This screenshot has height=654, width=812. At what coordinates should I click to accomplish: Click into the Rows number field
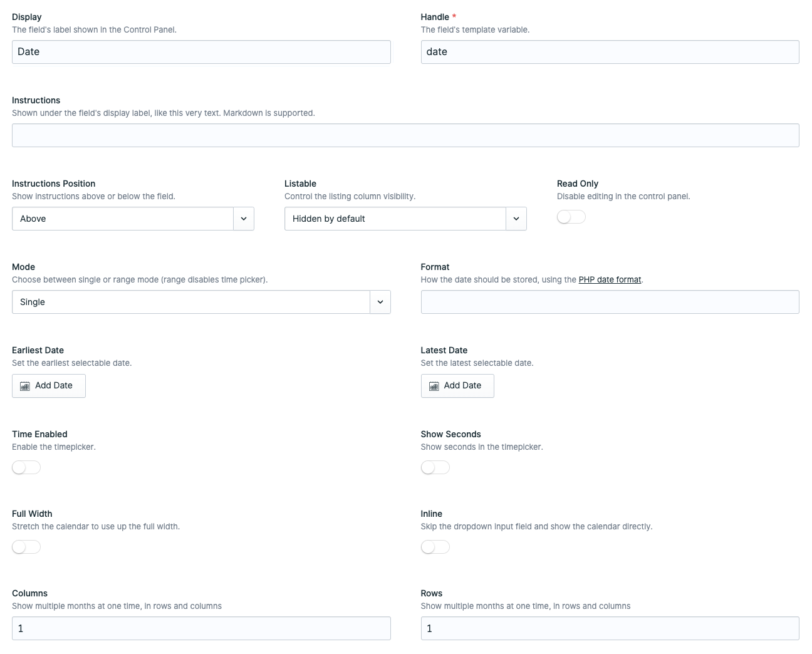(x=610, y=628)
